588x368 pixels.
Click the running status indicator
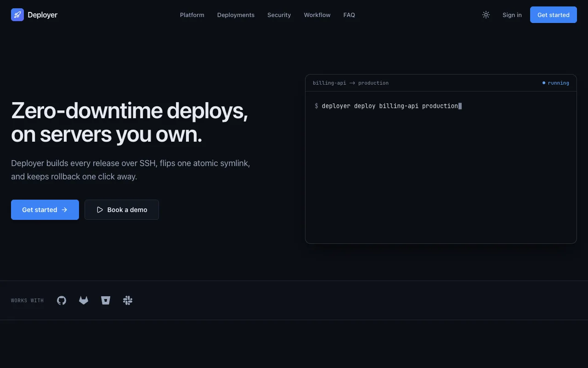[x=556, y=83]
